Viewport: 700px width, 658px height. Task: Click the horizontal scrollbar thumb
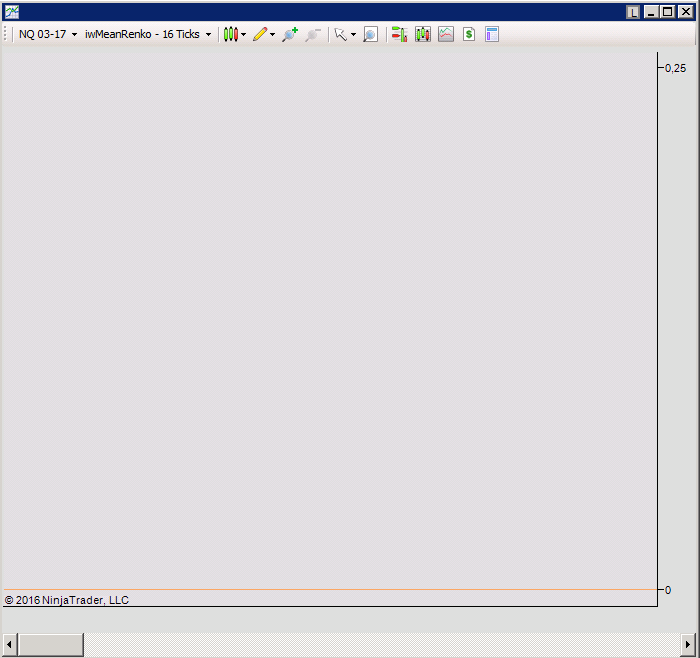50,645
